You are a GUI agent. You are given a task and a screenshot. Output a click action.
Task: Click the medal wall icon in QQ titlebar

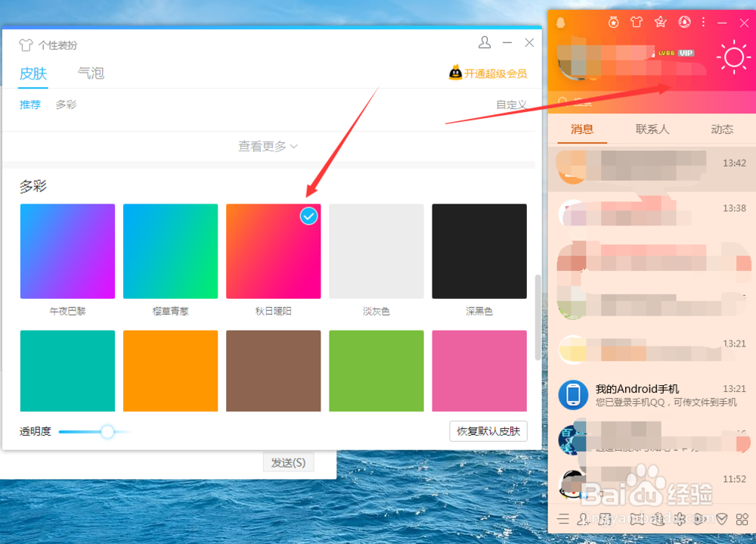pos(613,22)
